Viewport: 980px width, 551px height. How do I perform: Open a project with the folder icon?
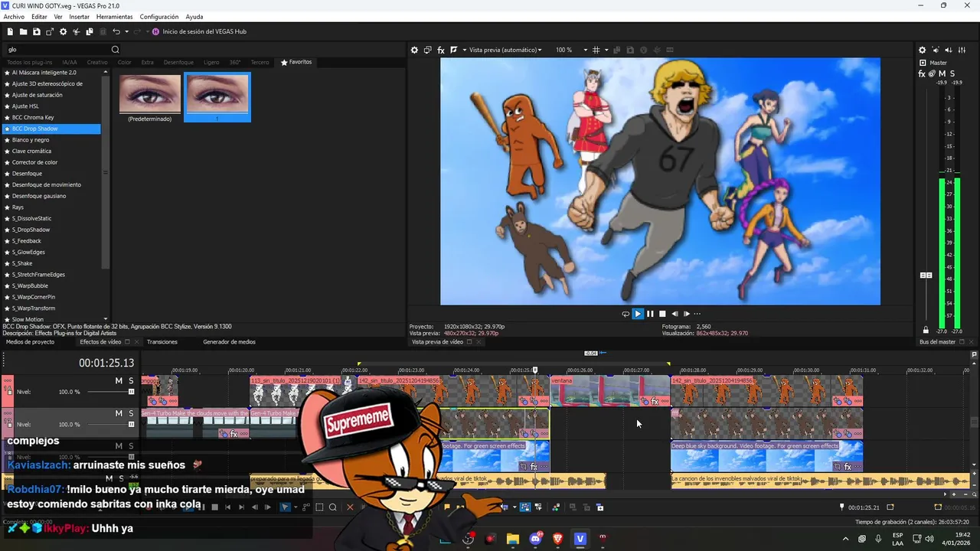[x=23, y=31]
